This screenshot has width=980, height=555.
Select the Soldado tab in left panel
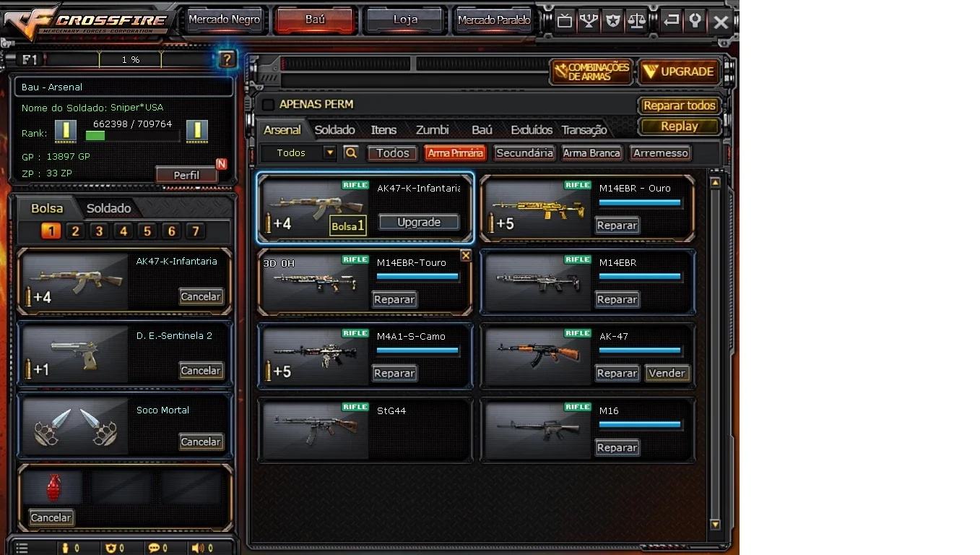[x=109, y=208]
